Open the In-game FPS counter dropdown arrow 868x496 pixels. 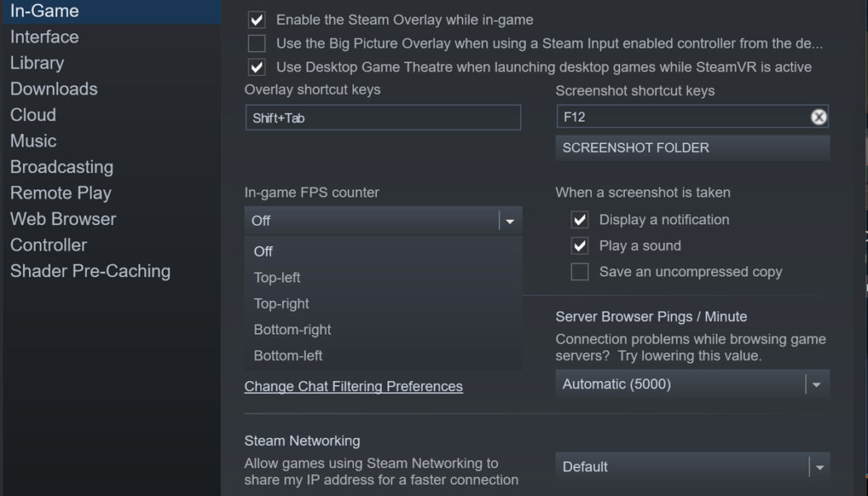[510, 220]
